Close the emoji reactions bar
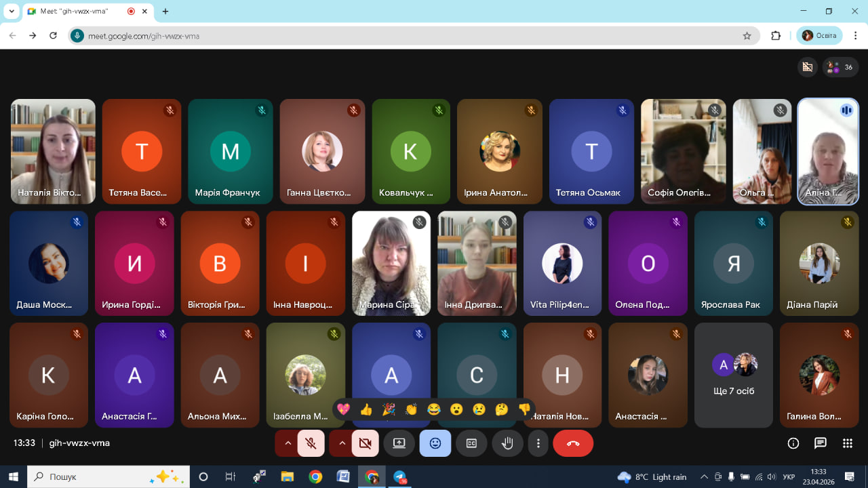 435,443
